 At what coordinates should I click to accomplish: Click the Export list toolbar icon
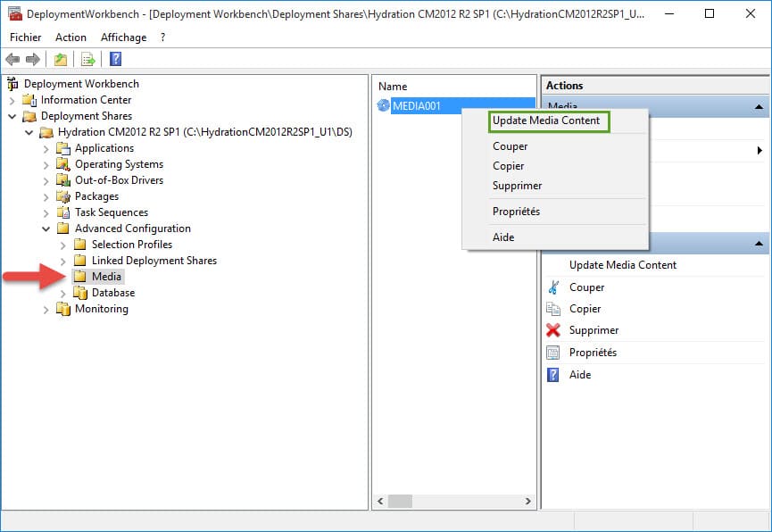pos(88,60)
